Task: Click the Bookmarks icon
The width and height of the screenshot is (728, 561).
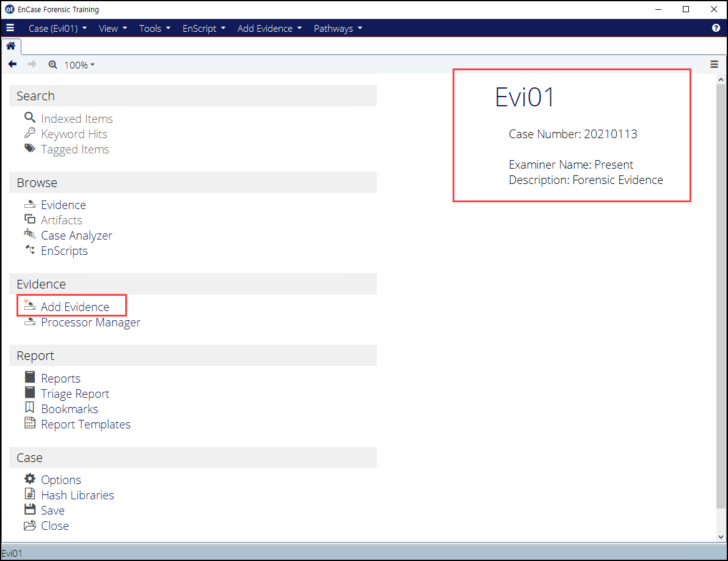Action: [30, 407]
